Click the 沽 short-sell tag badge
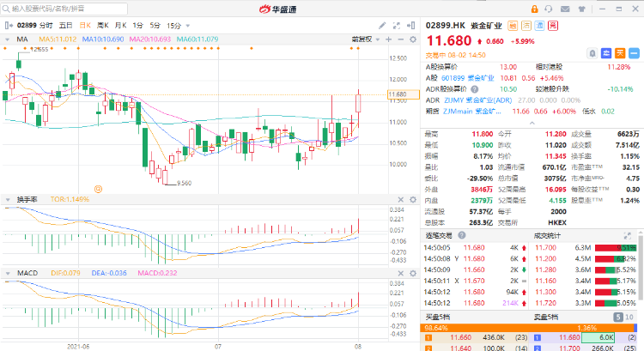Viewport: 644px width, 351px height. click(526, 26)
